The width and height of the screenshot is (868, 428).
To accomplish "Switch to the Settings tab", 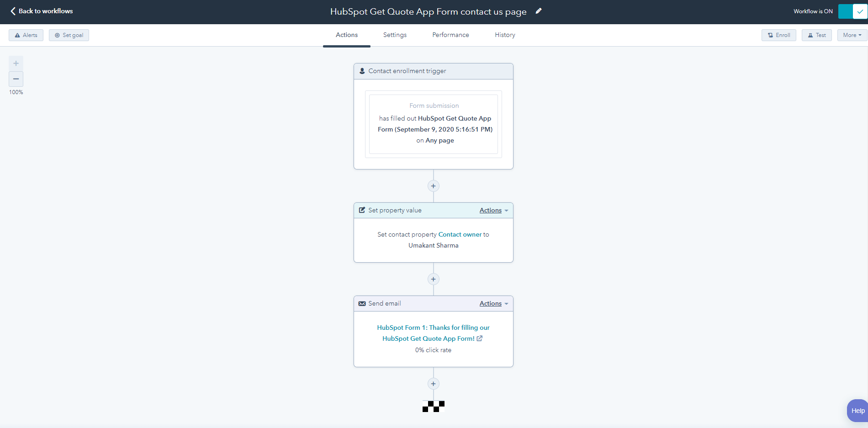I will pyautogui.click(x=395, y=35).
